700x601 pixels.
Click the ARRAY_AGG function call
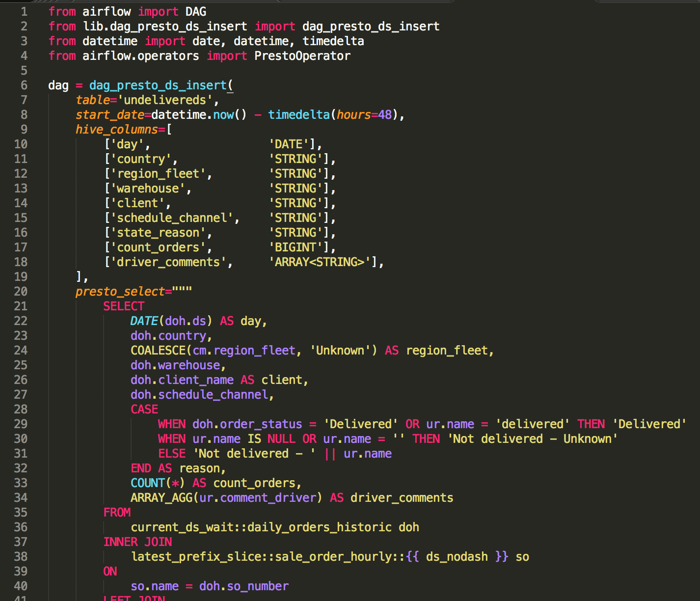[162, 498]
